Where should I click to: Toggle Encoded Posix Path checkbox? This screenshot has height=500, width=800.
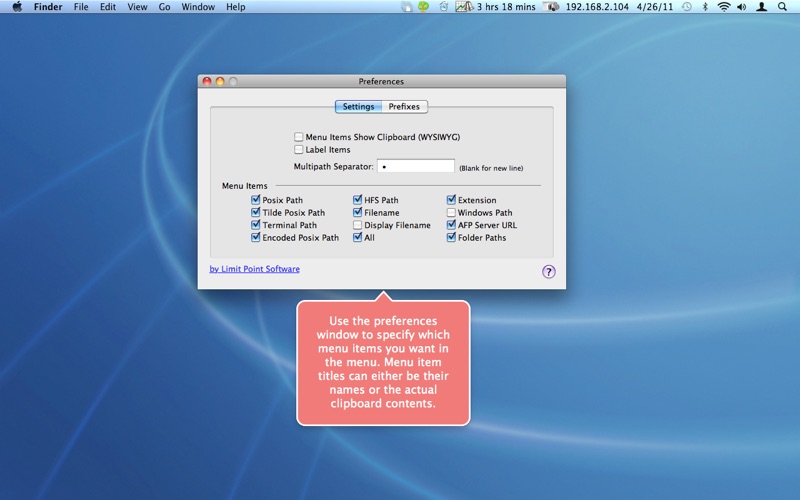[256, 237]
